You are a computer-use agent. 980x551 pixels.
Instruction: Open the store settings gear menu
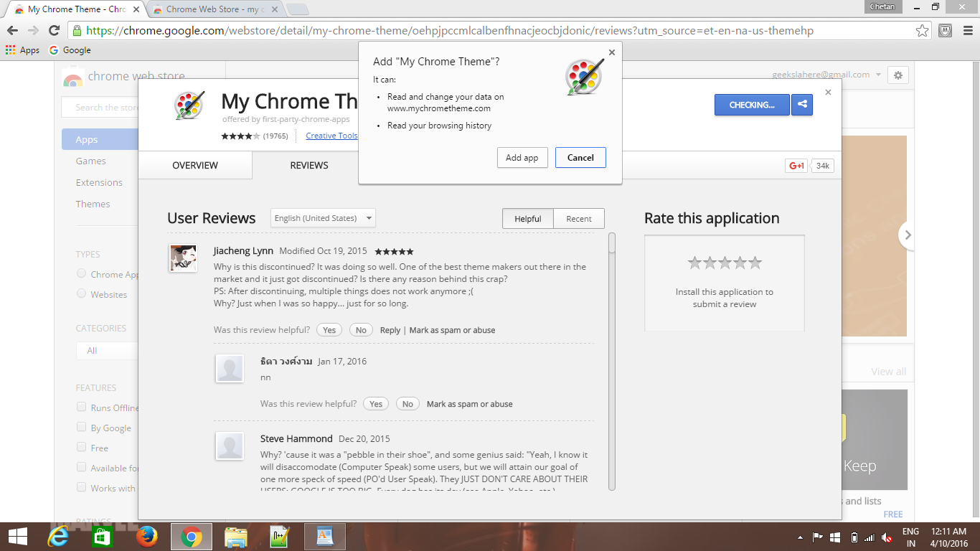click(898, 75)
